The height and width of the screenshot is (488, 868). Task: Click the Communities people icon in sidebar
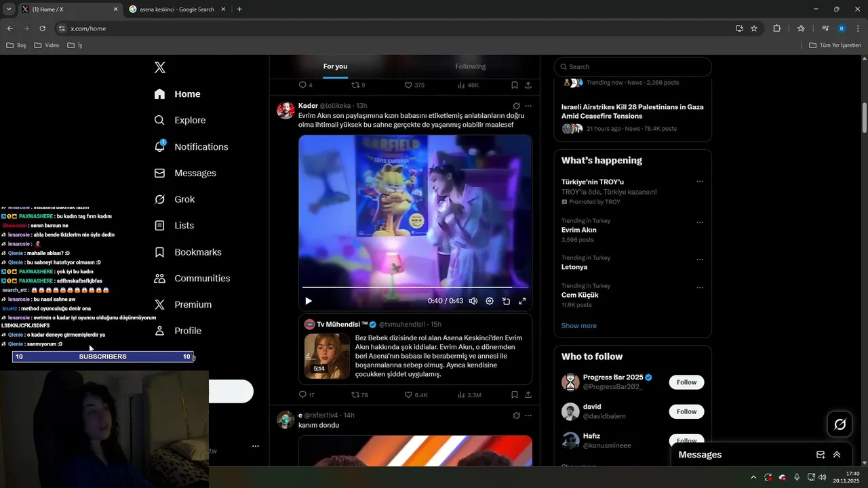(159, 279)
